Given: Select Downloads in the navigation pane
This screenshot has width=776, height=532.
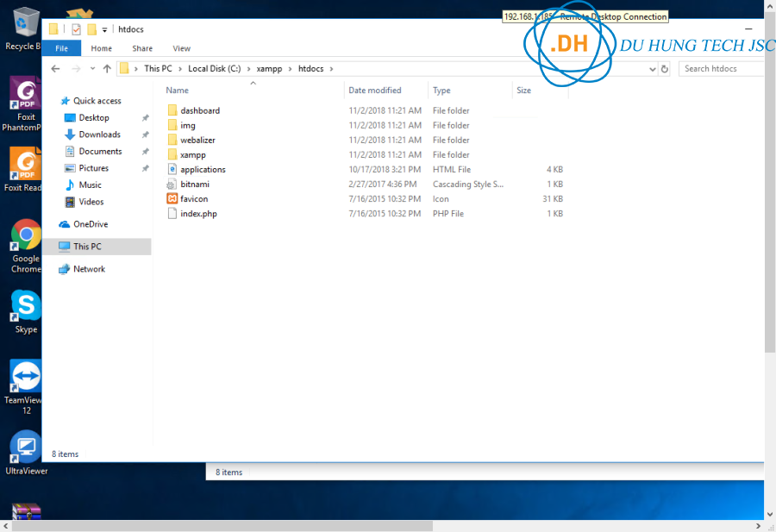Looking at the screenshot, I should click(x=99, y=135).
